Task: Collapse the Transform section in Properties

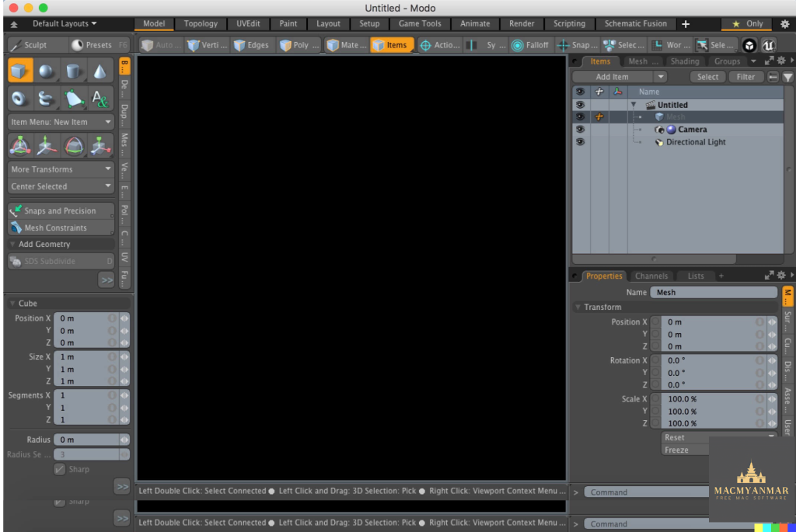Action: pos(578,308)
